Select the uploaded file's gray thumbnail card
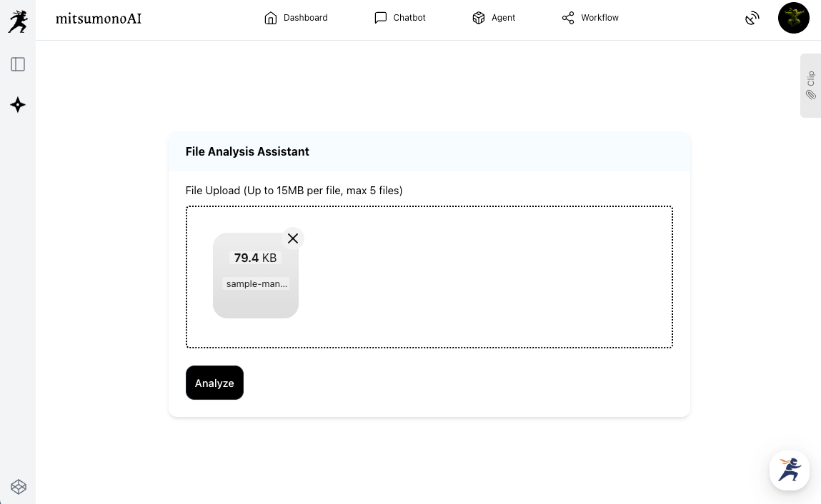This screenshot has height=504, width=821. click(x=255, y=303)
